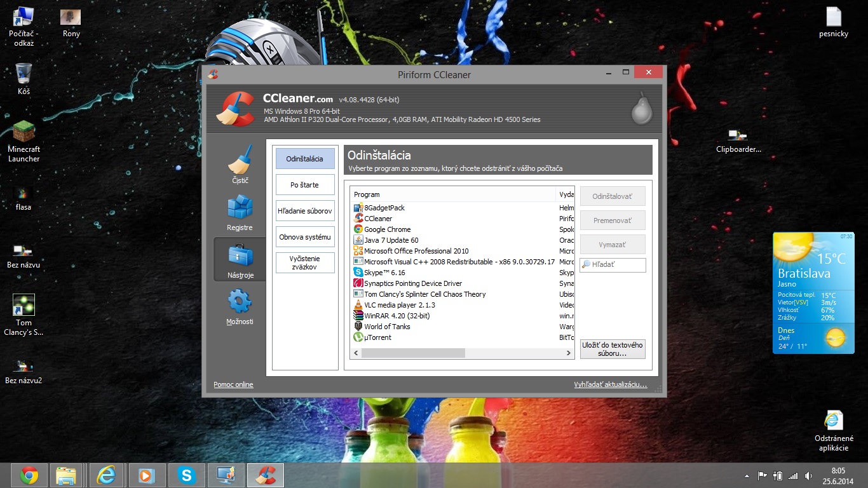Viewport: 868px width, 488px height.
Task: Click the Vyhľadať aktualizácie link
Action: [x=610, y=384]
